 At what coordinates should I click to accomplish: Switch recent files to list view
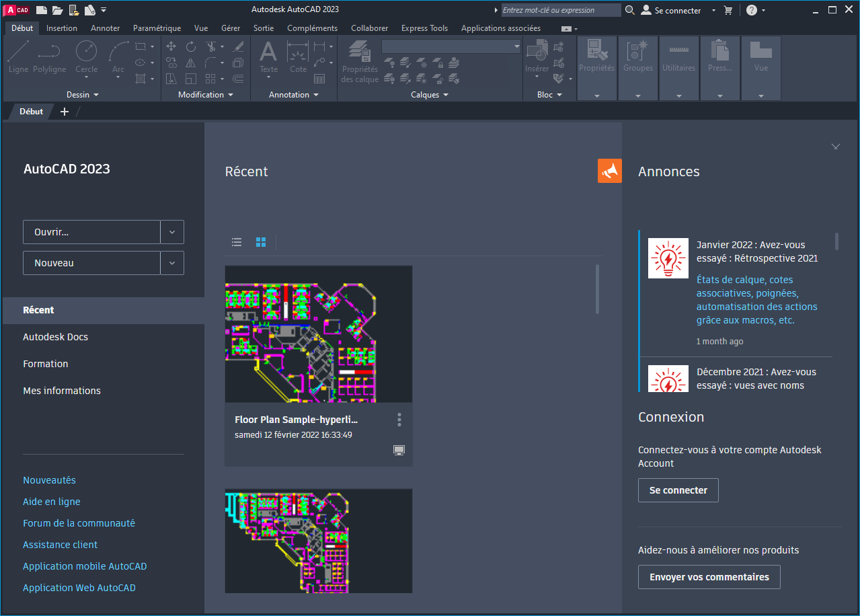pyautogui.click(x=237, y=242)
